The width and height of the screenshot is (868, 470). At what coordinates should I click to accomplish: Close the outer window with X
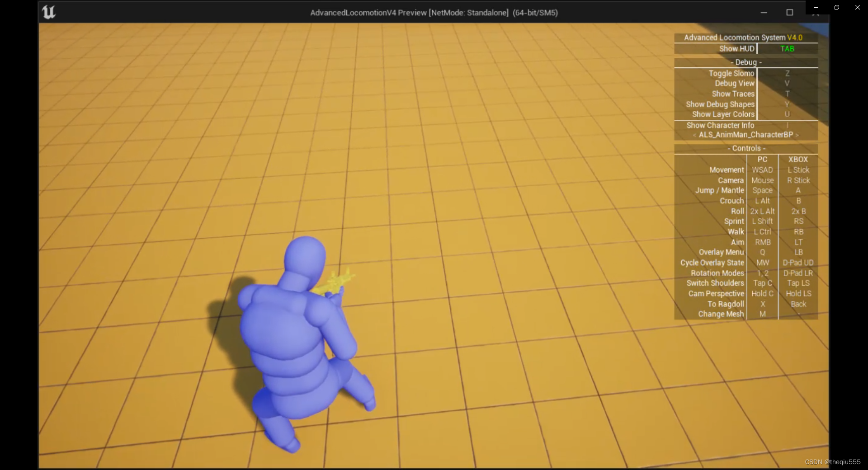pyautogui.click(x=858, y=7)
